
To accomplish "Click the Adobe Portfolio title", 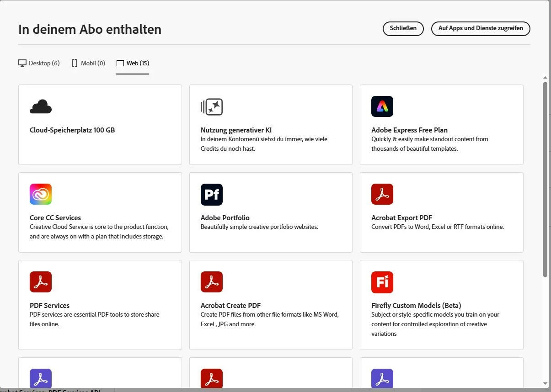I will click(225, 218).
